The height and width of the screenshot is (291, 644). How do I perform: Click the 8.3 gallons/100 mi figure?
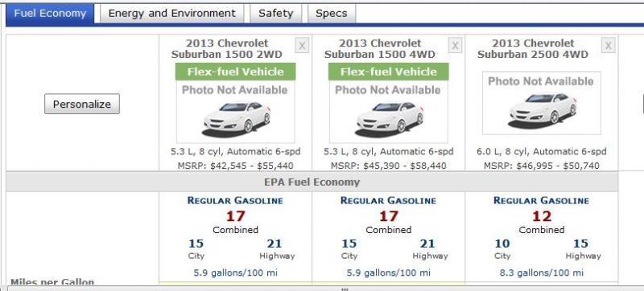coord(541,273)
